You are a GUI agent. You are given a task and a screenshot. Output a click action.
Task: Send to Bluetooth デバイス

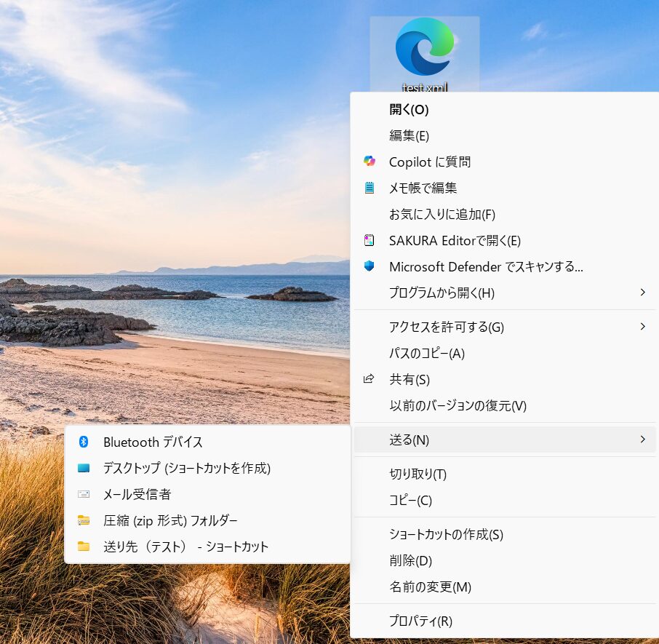[207, 442]
